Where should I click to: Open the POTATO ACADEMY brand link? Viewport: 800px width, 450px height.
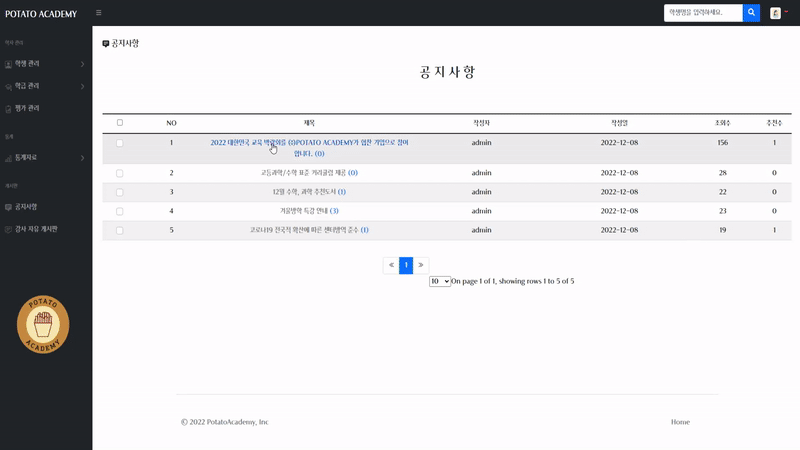click(x=41, y=14)
